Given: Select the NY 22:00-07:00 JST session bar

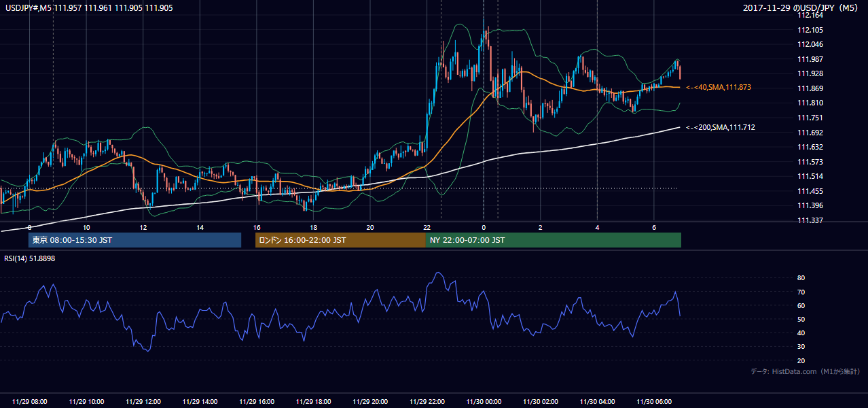Looking at the screenshot, I should 554,240.
